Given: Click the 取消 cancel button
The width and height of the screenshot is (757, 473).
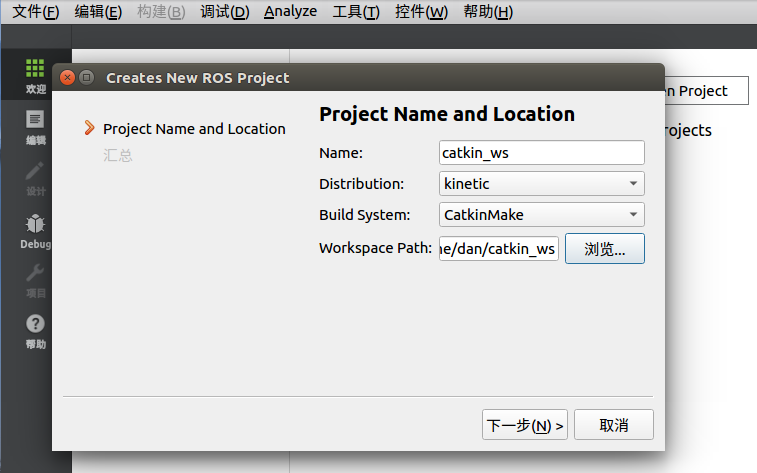Looking at the screenshot, I should tap(614, 425).
